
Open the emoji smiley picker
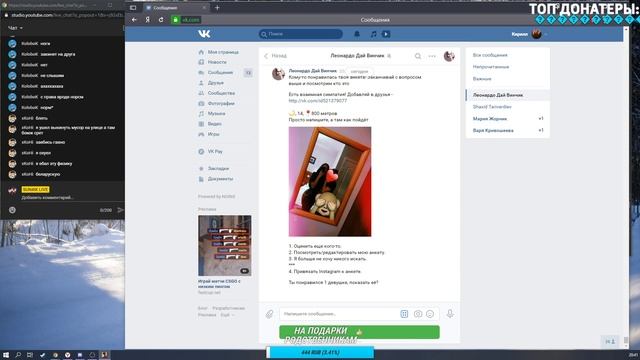pyautogui.click(x=430, y=314)
